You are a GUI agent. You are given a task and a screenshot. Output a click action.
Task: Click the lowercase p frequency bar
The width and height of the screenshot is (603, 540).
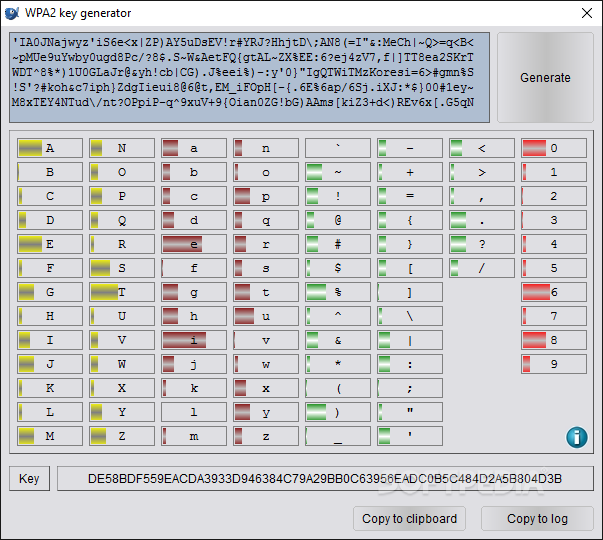coord(266,196)
